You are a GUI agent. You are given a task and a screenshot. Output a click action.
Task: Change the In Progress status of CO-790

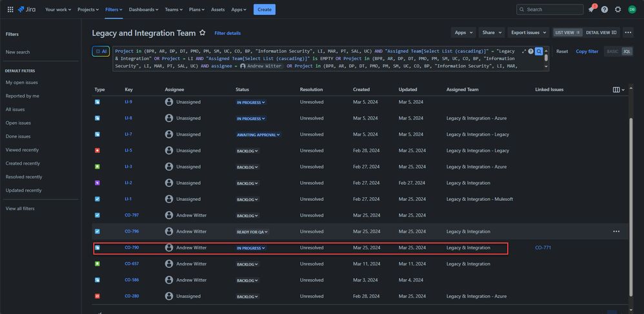pos(251,248)
